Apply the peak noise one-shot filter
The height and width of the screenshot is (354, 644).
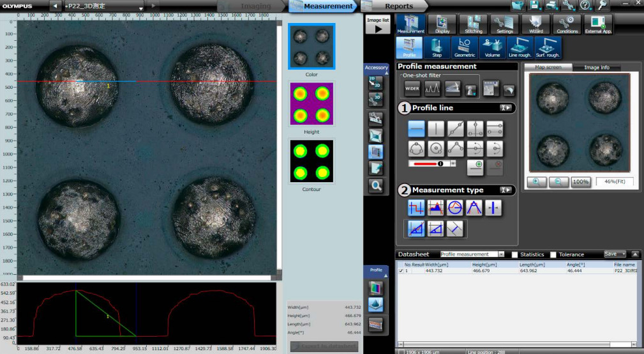coord(432,88)
